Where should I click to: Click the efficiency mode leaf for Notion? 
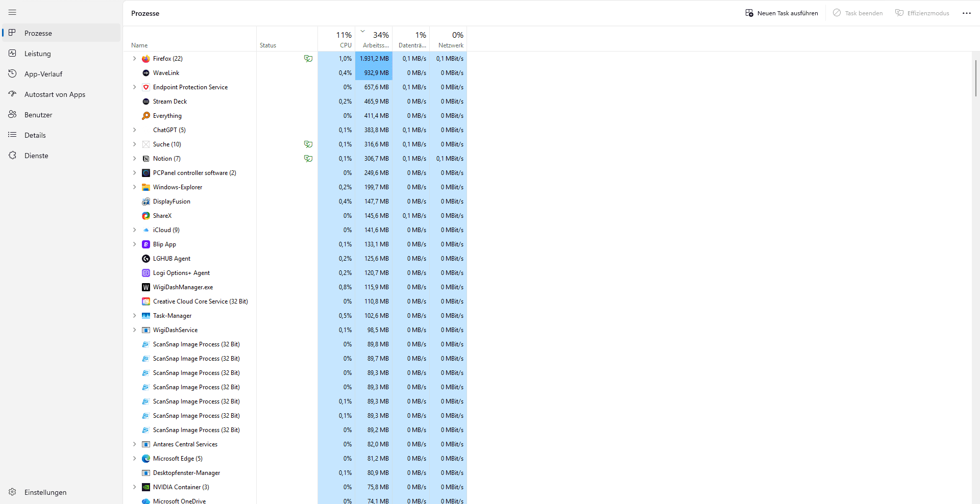click(x=308, y=159)
